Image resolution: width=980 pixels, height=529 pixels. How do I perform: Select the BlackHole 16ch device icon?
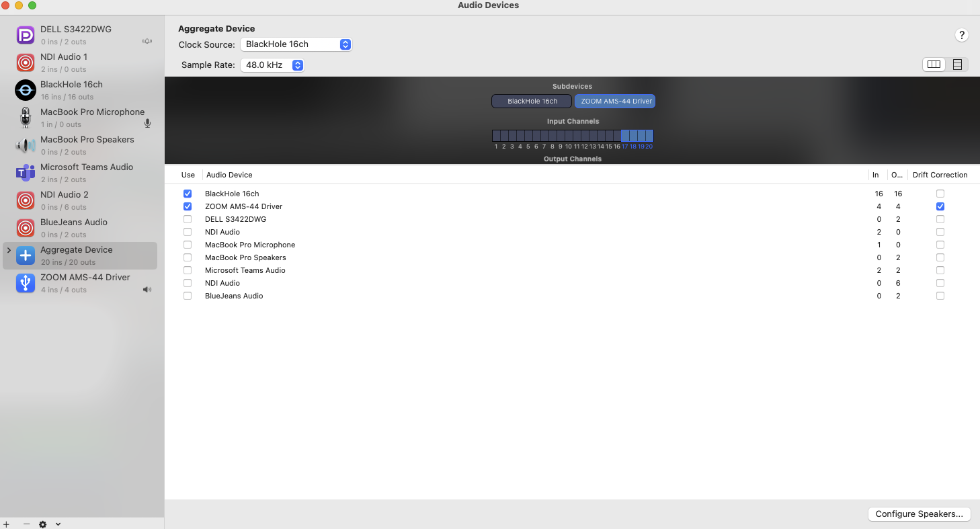pos(26,90)
